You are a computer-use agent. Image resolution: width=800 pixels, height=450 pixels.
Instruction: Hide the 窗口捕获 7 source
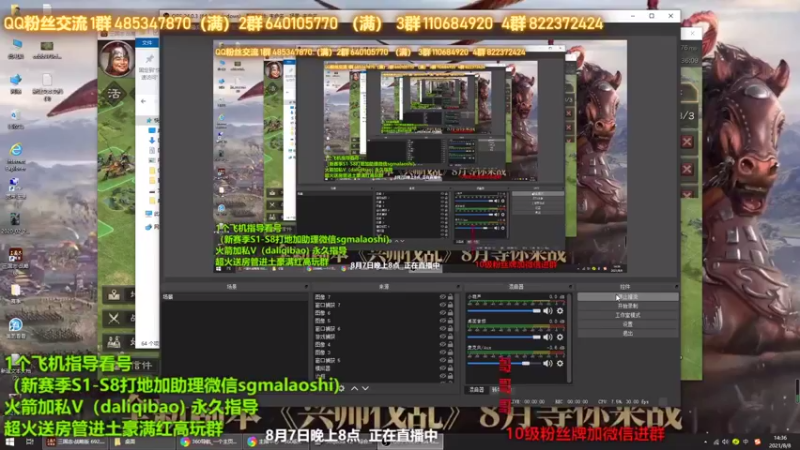coord(442,305)
